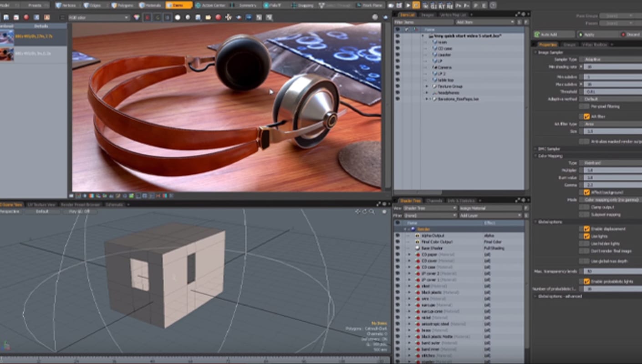Expand the headphones item in Item List
The height and width of the screenshot is (364, 642).
click(427, 92)
